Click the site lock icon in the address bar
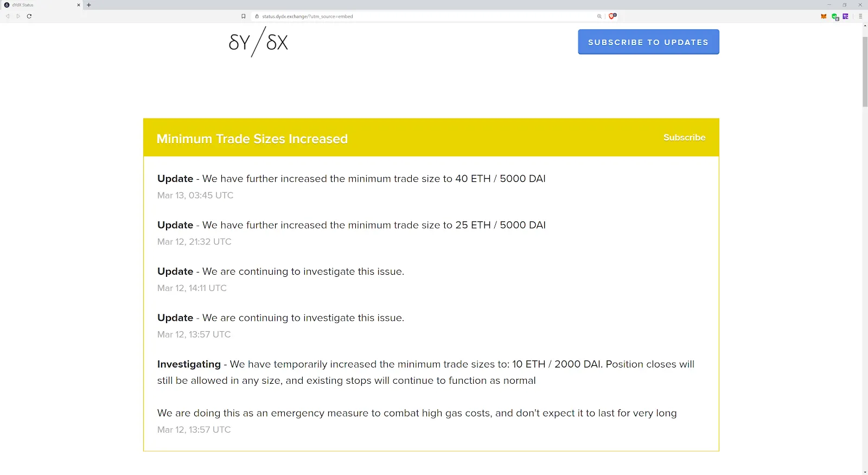Screen dimensions: 868x475 click(257, 16)
